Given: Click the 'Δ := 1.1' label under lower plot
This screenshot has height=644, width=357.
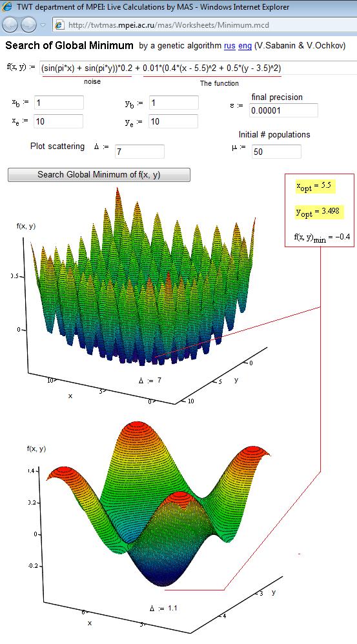Looking at the screenshot, I should [163, 608].
